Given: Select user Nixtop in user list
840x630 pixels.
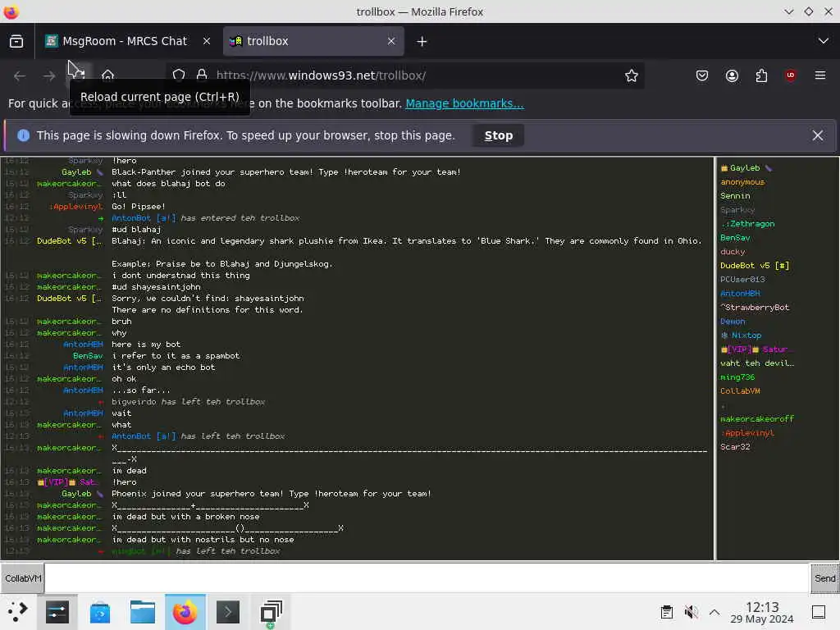Looking at the screenshot, I should click(x=742, y=336).
